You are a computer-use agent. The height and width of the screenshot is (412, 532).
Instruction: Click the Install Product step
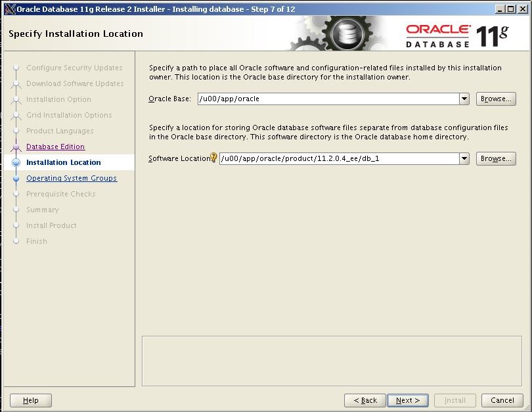click(x=52, y=225)
